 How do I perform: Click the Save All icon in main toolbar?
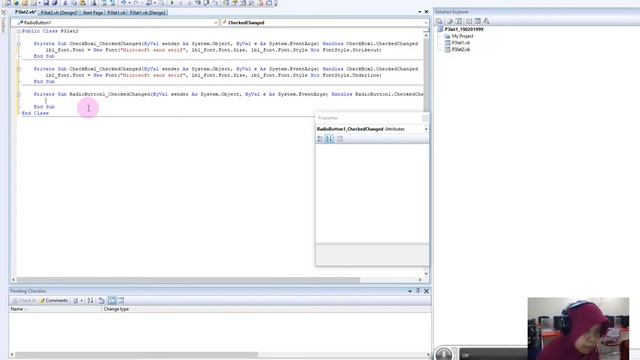[55, 3]
